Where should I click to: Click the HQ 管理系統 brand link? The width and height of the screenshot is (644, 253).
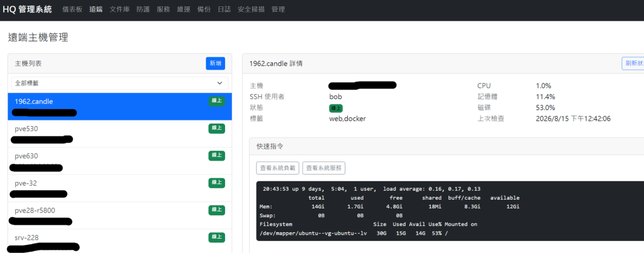click(x=28, y=9)
